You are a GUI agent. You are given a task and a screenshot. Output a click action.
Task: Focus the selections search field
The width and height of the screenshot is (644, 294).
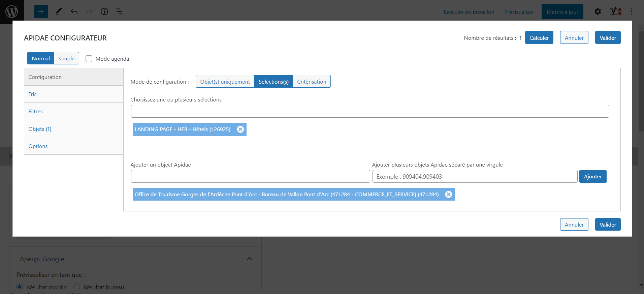370,111
